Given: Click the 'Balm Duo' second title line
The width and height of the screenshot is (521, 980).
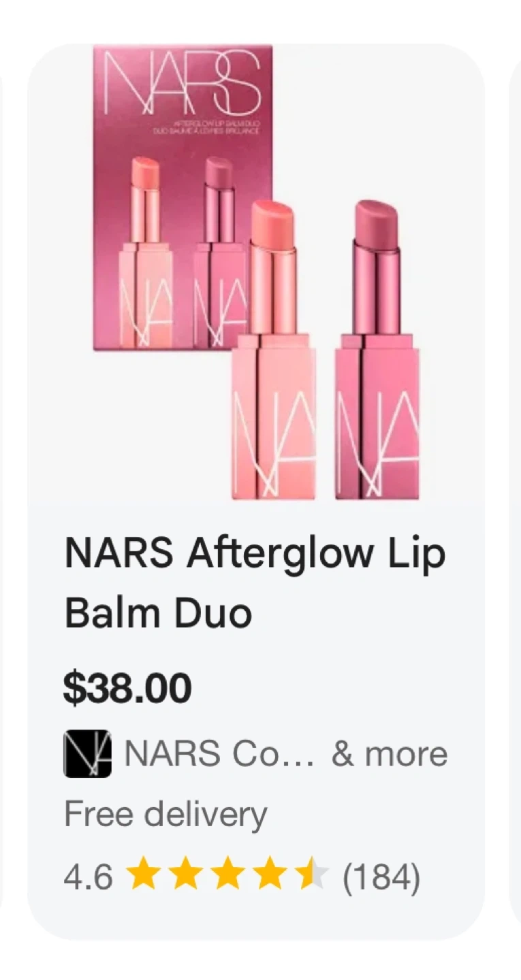Looking at the screenshot, I should tap(158, 612).
